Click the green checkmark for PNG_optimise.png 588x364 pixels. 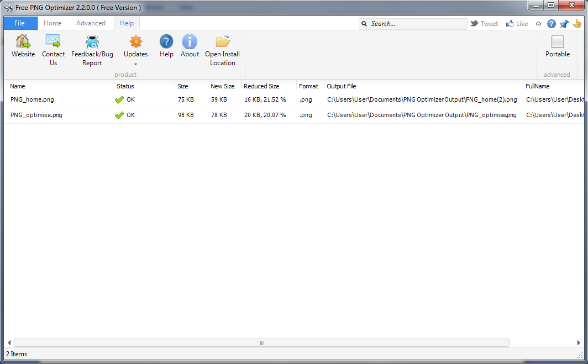click(119, 115)
